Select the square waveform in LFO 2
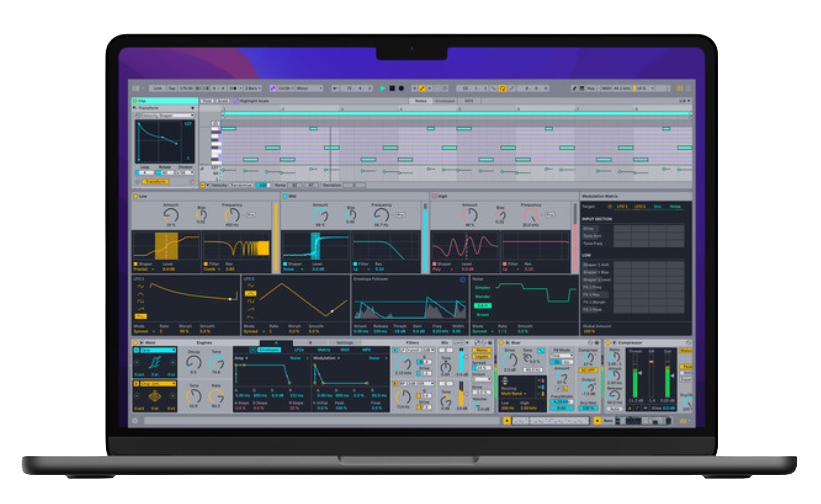Viewport: 821px width, 504px height. 250,301
